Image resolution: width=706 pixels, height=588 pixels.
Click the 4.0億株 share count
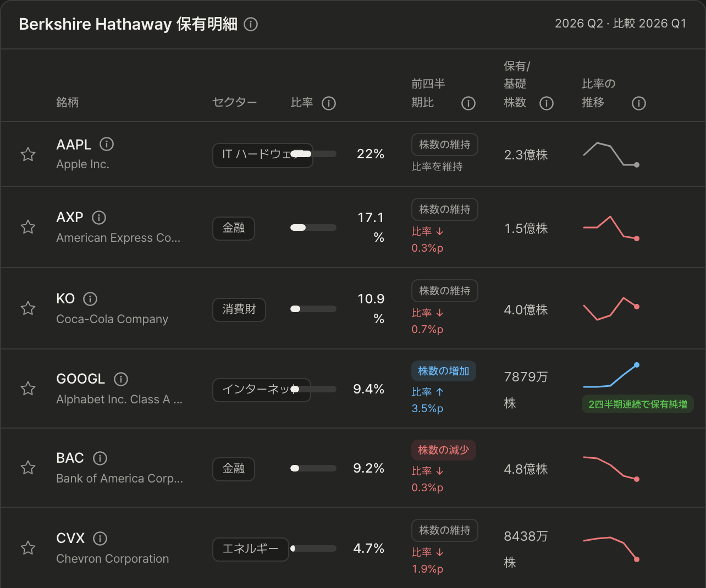click(526, 310)
